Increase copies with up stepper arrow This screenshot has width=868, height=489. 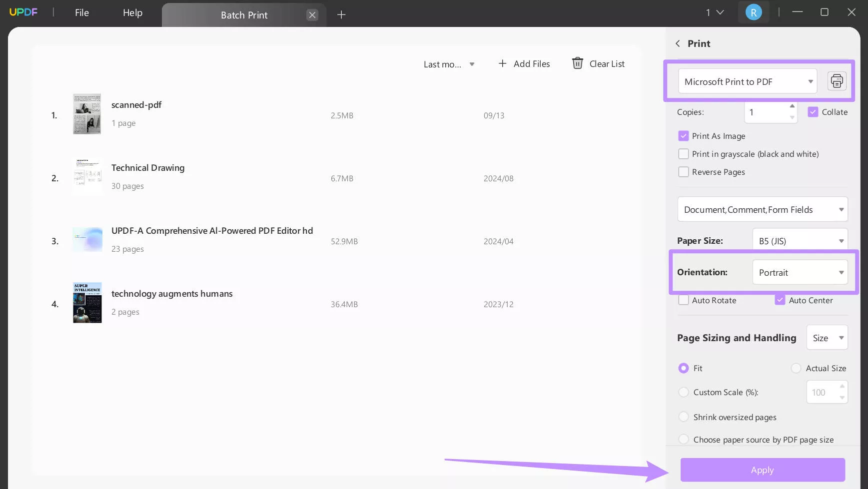[x=792, y=106]
